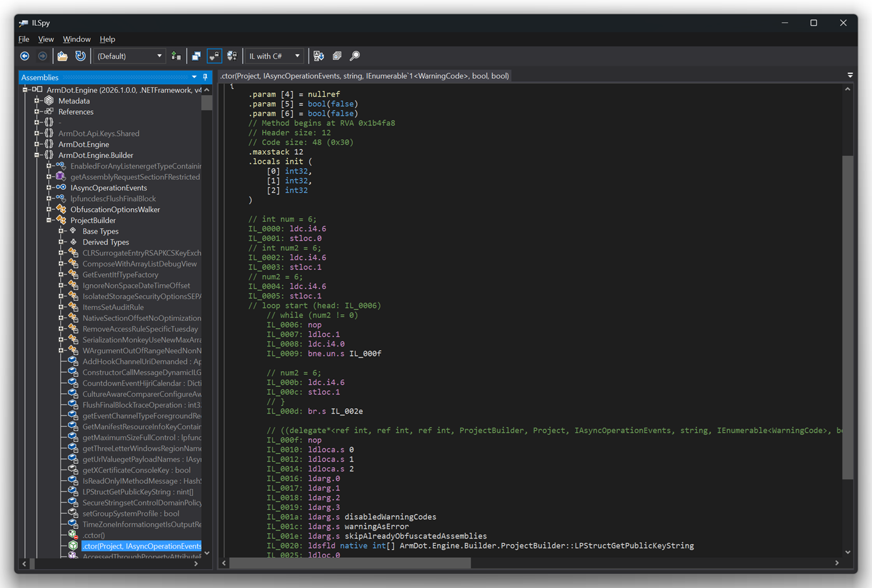Click the code pane horizontal scrollbar thumb
The height and width of the screenshot is (588, 872).
tap(351, 563)
